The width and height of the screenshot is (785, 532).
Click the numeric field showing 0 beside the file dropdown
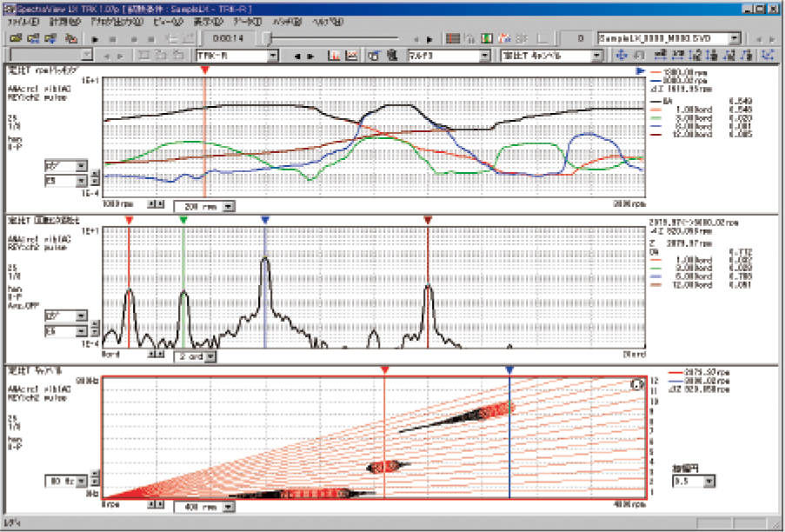click(x=576, y=38)
